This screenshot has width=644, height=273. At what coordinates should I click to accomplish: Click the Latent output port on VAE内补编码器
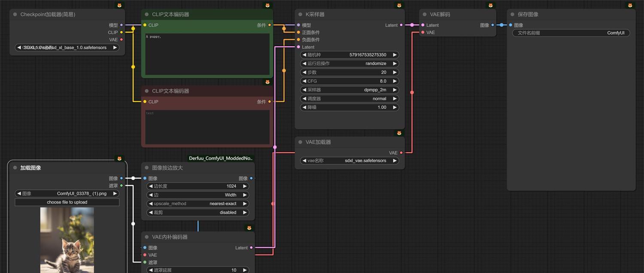(x=251, y=248)
